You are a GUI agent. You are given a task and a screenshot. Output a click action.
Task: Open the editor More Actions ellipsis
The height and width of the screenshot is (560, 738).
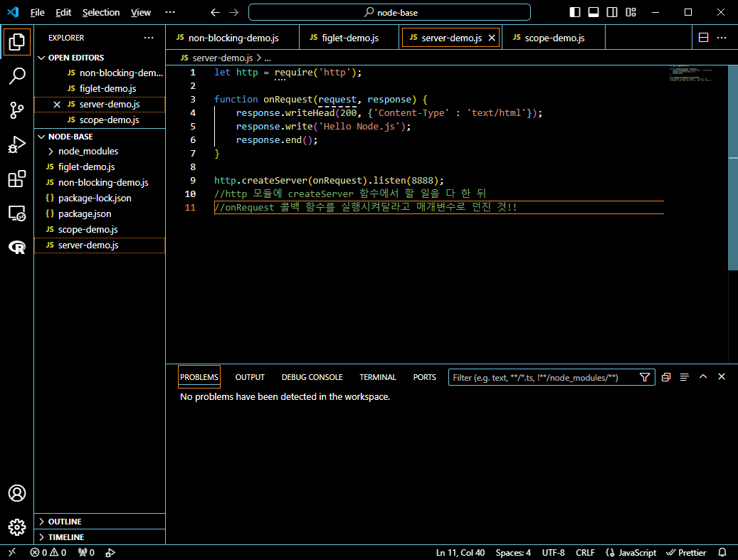click(722, 38)
